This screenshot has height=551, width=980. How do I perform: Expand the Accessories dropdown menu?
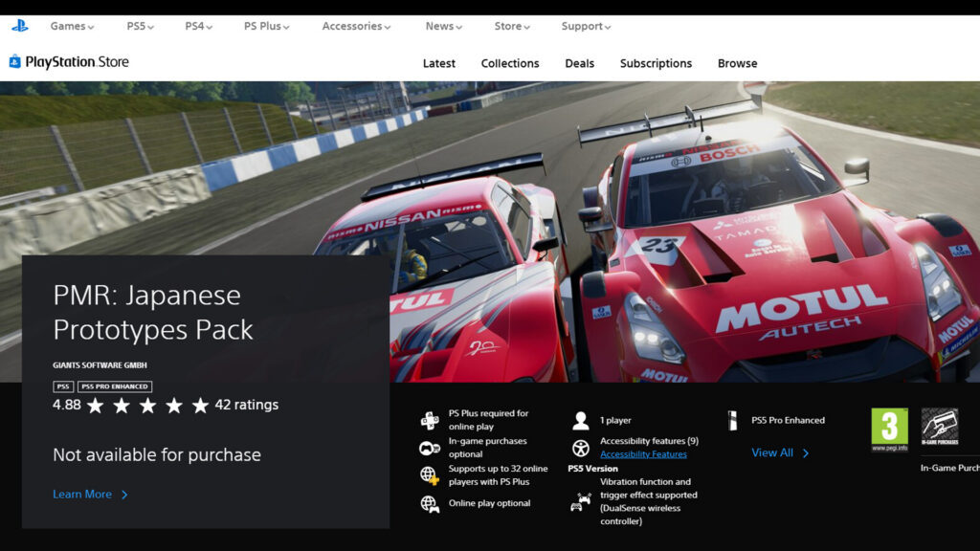pos(356,26)
